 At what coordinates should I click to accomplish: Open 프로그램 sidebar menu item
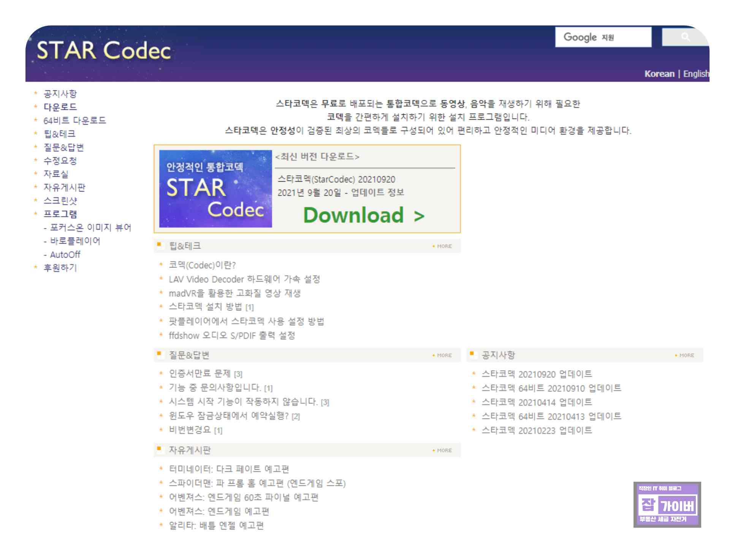[x=60, y=214]
